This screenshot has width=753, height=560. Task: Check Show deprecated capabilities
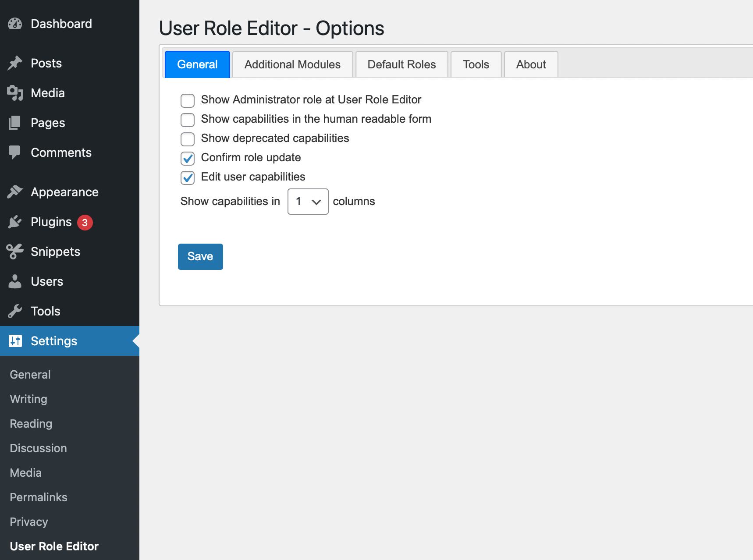pos(187,139)
